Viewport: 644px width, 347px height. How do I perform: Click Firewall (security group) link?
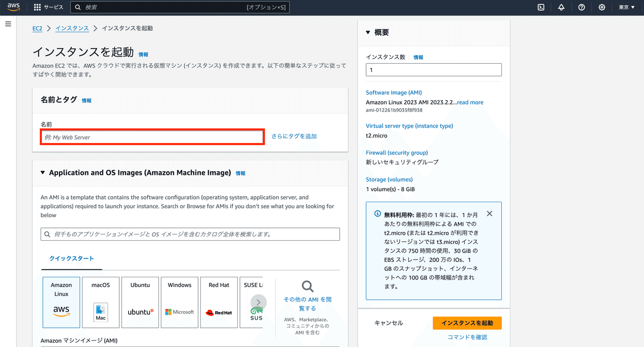pyautogui.click(x=397, y=153)
